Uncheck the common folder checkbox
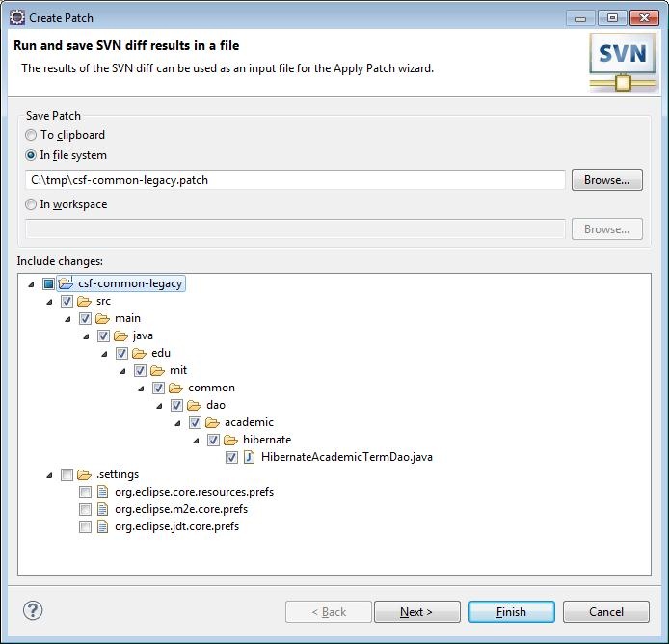 pos(158,388)
